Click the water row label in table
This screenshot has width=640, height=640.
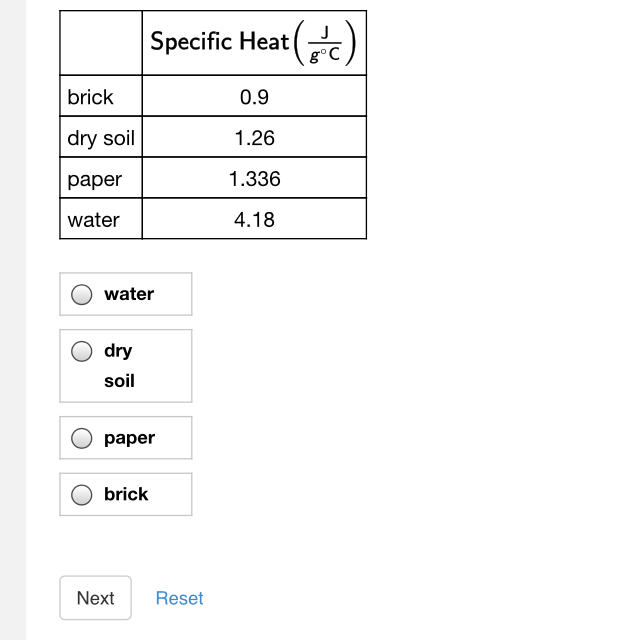tap(93, 220)
